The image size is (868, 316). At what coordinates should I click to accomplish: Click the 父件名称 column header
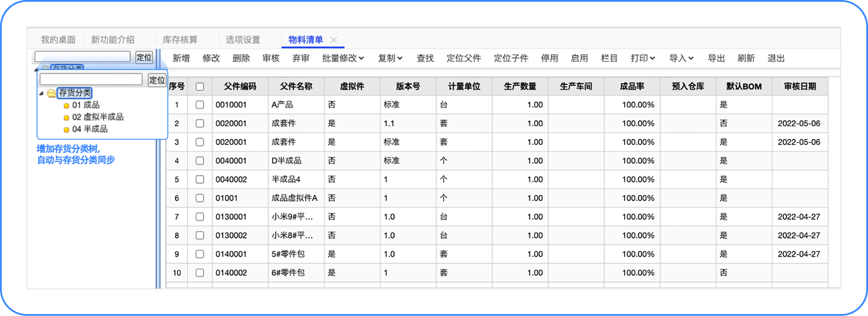[296, 86]
